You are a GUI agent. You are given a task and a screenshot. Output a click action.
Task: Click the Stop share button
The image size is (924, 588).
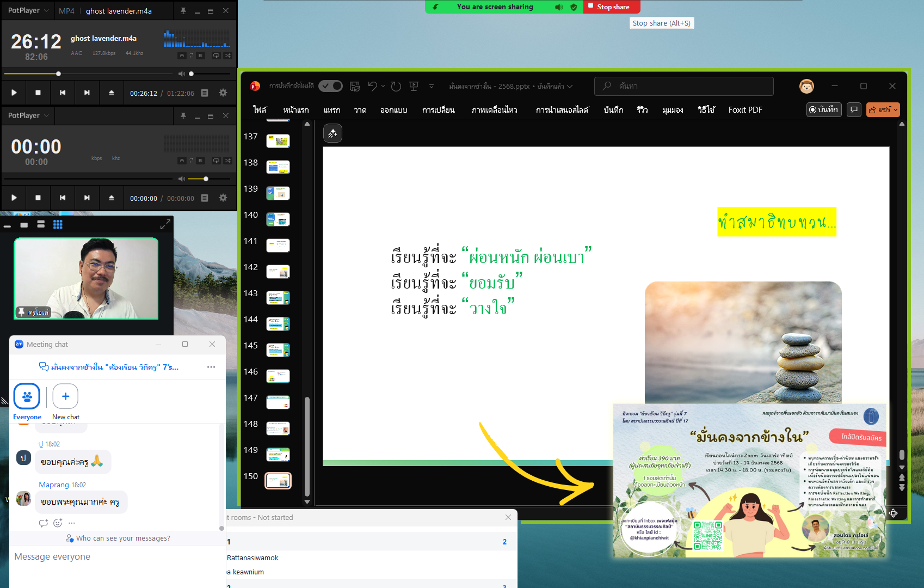612,7
